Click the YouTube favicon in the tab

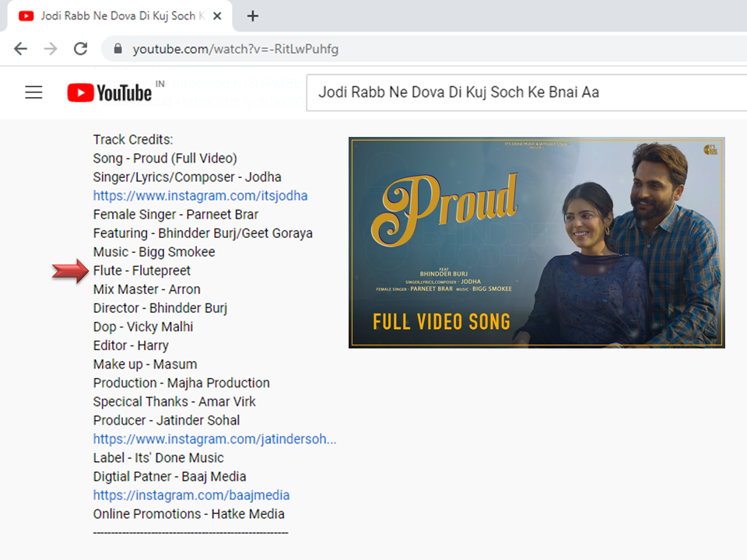26,16
